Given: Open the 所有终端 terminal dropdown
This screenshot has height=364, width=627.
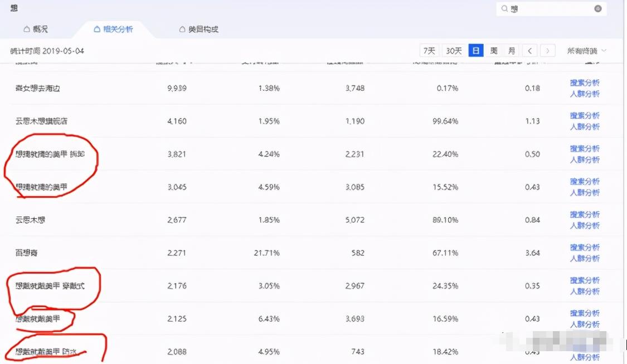Looking at the screenshot, I should tap(587, 51).
